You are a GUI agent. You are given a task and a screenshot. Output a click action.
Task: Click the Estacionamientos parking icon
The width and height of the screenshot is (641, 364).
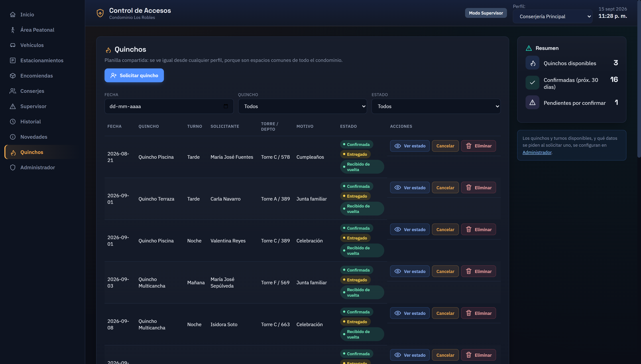pyautogui.click(x=13, y=60)
